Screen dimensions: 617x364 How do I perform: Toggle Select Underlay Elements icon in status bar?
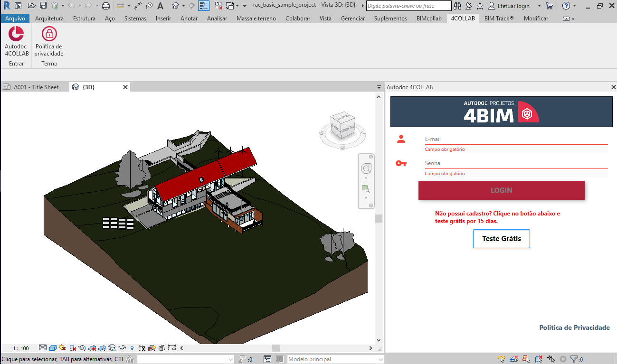514,359
